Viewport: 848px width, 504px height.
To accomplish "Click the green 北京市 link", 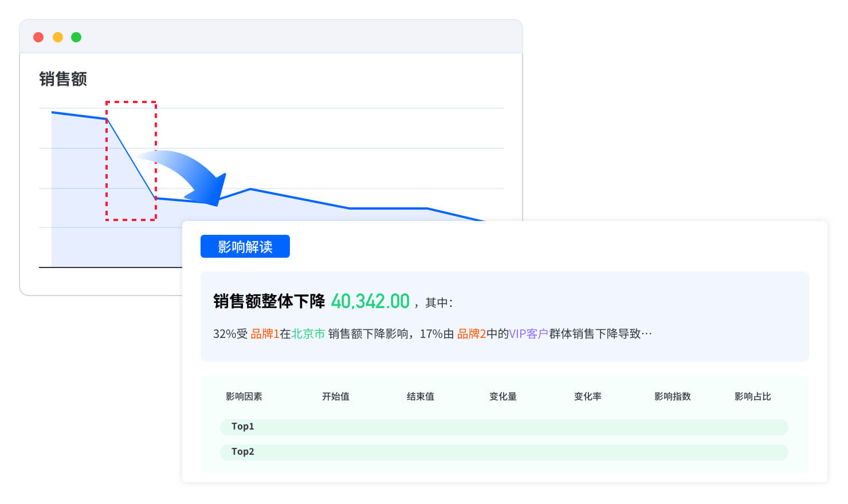I will [x=308, y=334].
